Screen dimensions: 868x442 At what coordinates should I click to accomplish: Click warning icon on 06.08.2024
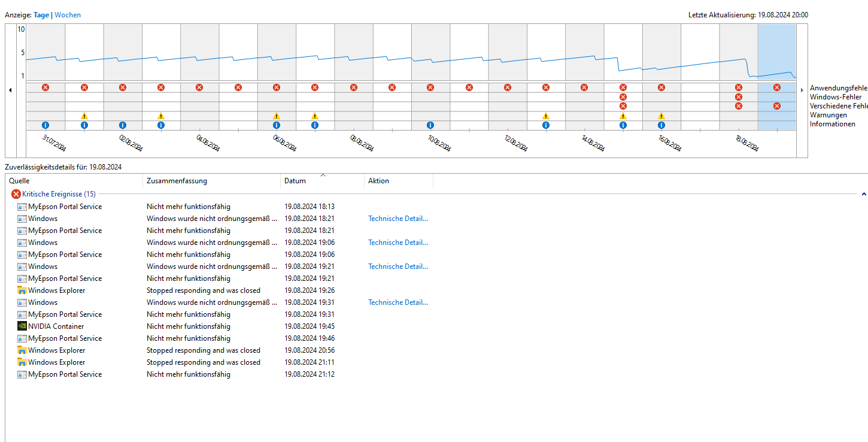277,116
